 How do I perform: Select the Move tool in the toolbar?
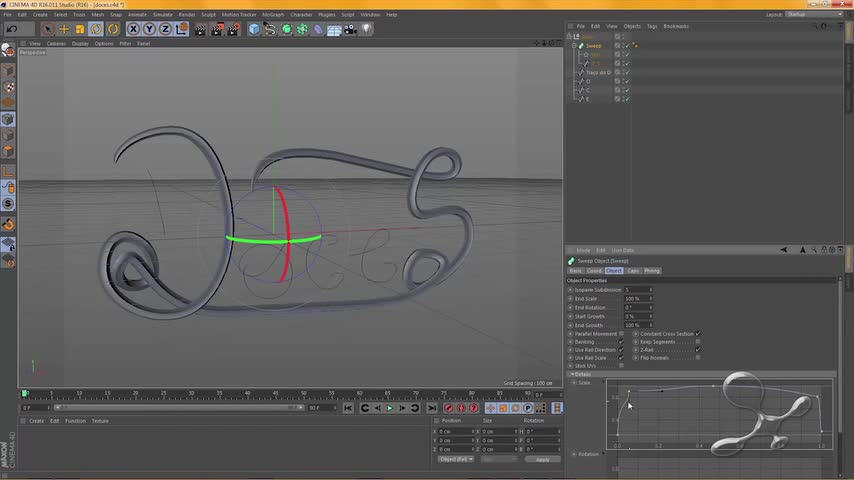point(64,29)
